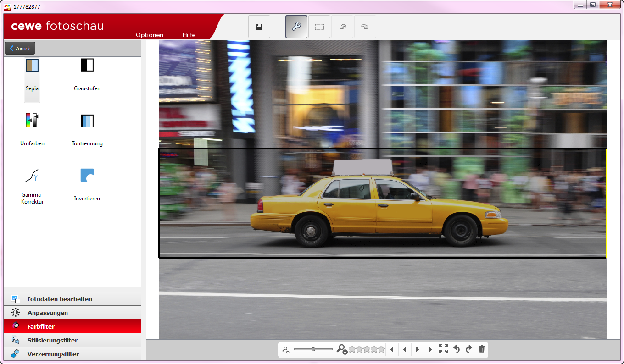This screenshot has width=624, height=364.
Task: Click the Zurück back button
Action: (x=20, y=48)
